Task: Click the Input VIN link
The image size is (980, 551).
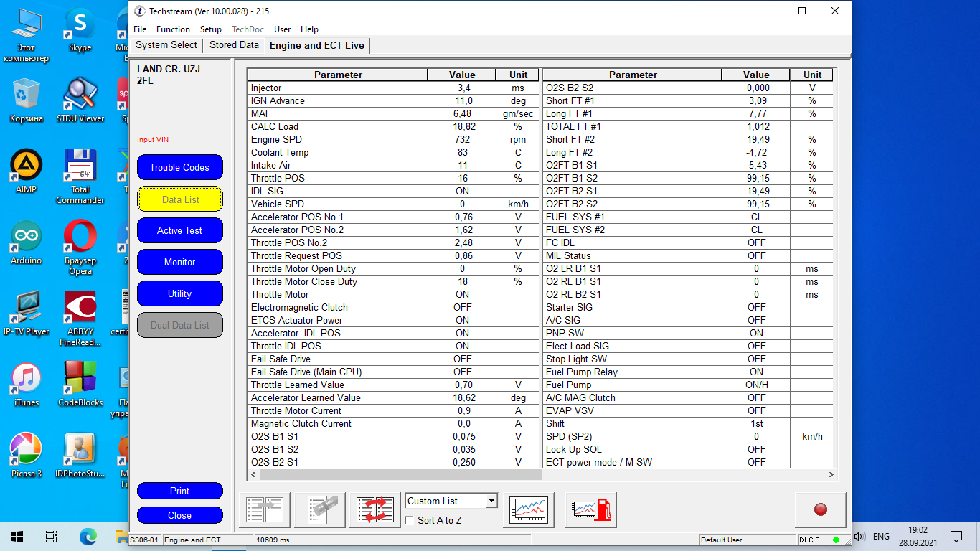Action: 153,140
